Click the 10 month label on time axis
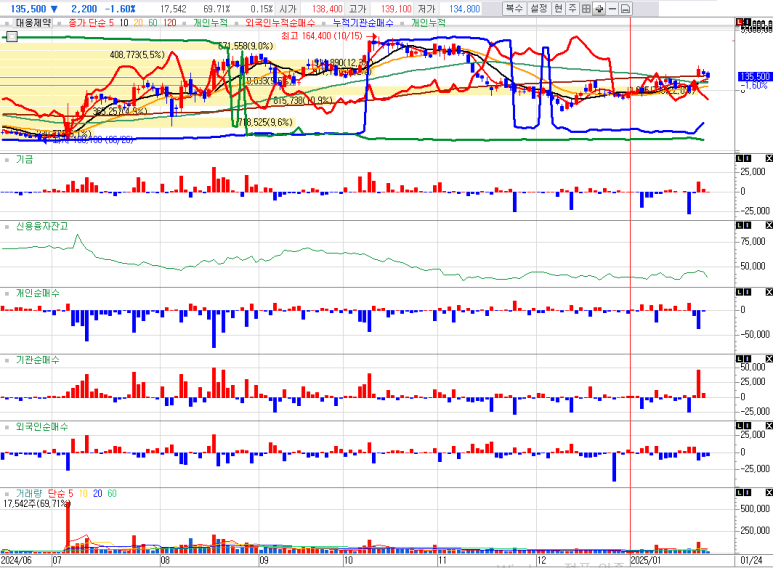 (x=348, y=560)
